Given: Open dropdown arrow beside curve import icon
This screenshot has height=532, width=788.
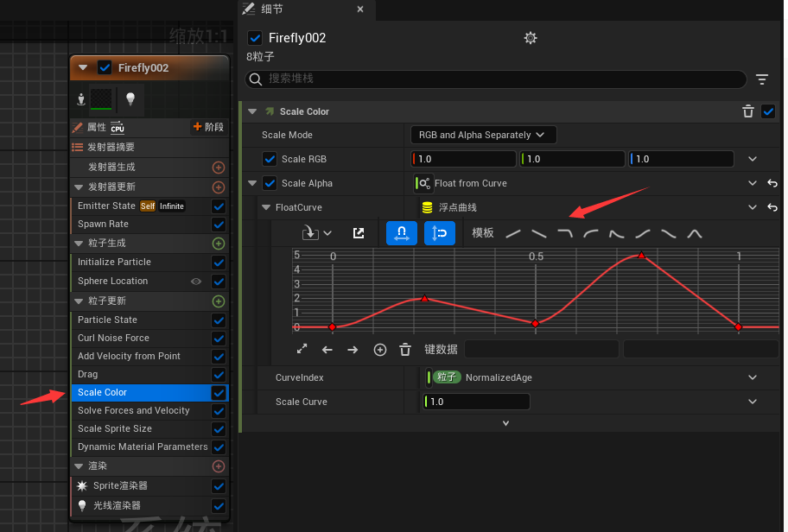Looking at the screenshot, I should point(327,233).
